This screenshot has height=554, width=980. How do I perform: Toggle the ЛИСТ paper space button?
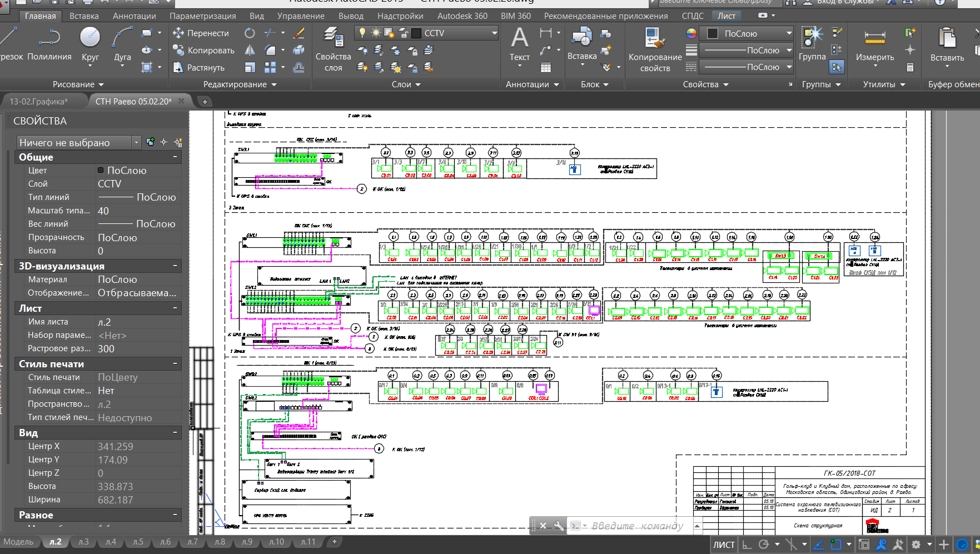click(x=724, y=545)
